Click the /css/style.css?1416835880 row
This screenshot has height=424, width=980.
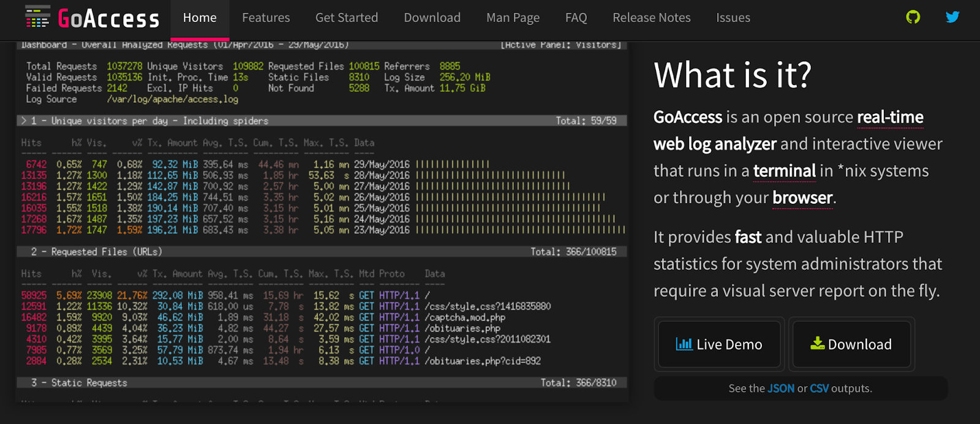tap(286, 307)
